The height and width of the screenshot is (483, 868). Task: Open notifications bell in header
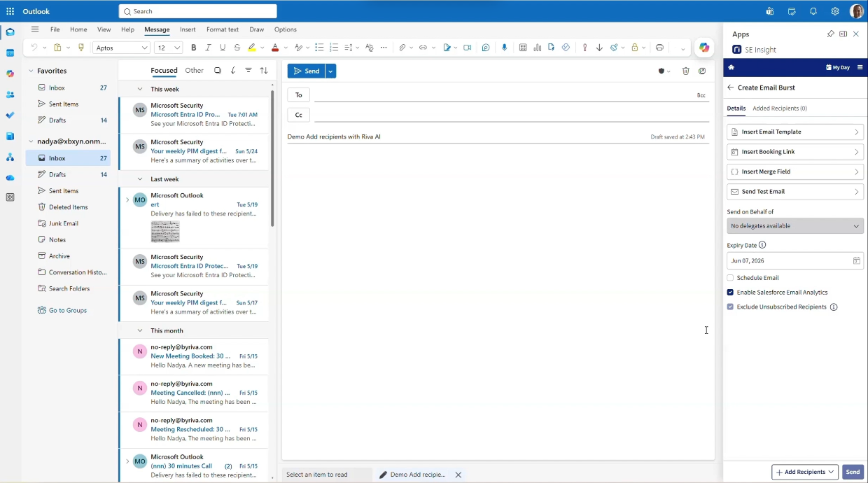tap(813, 11)
